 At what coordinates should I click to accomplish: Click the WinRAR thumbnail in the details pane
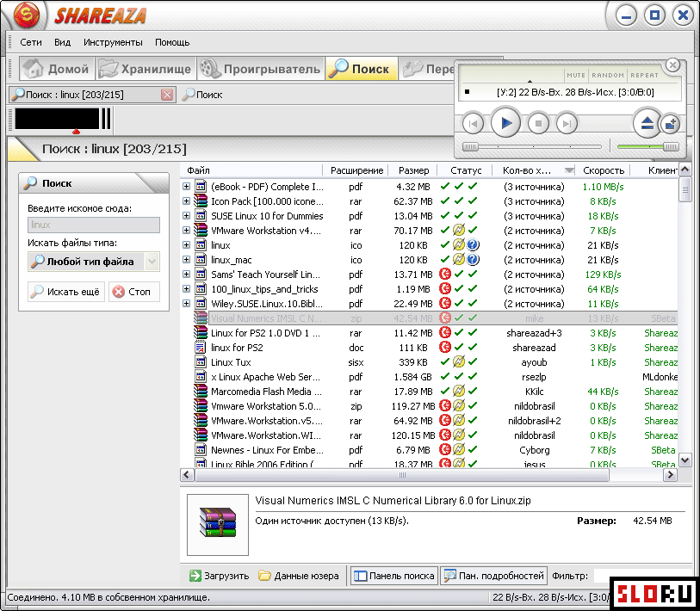[218, 524]
